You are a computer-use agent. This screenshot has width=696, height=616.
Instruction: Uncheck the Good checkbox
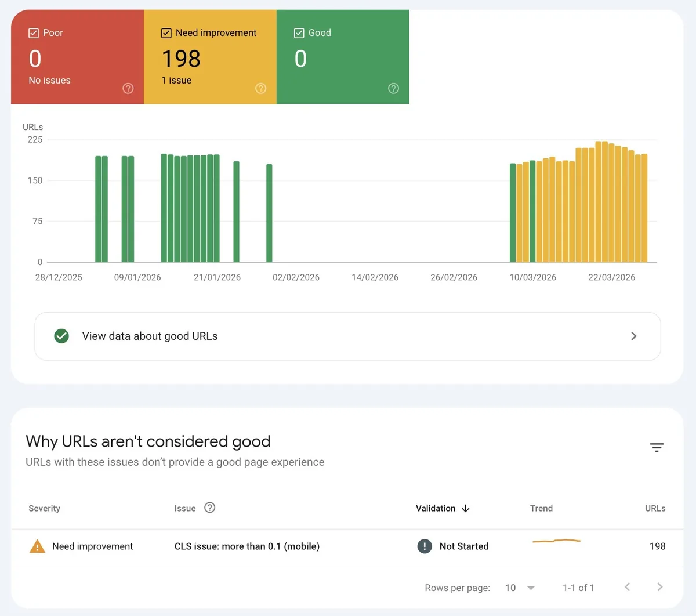[299, 33]
